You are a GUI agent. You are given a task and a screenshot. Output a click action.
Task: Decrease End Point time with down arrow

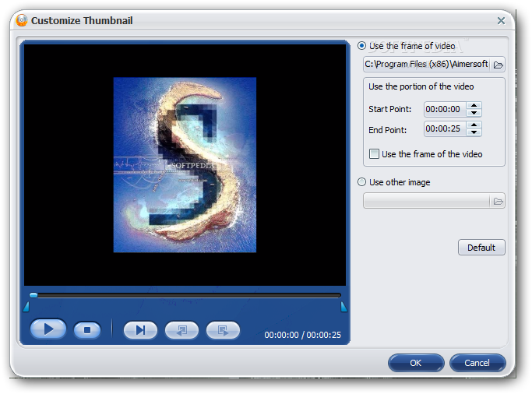[474, 132]
